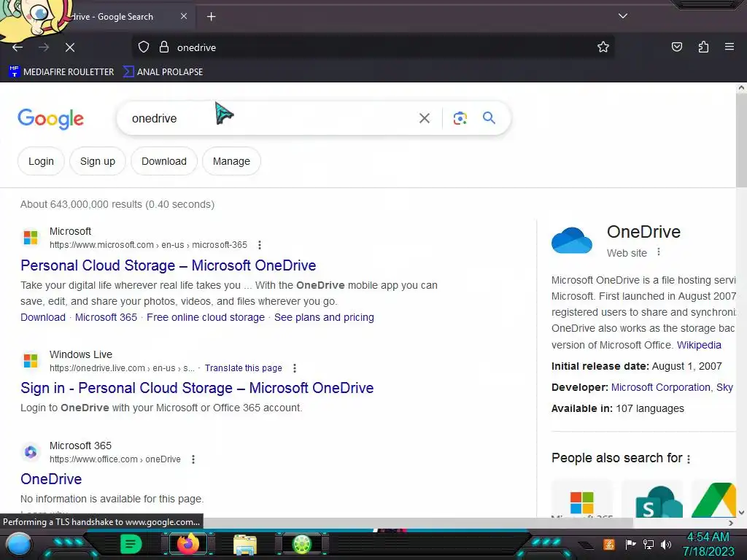747x560 pixels.
Task: Open Sign in - Personal Cloud Storage result
Action: click(x=197, y=388)
